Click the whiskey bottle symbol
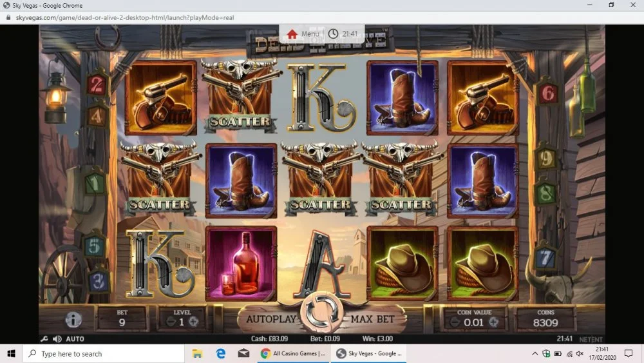The image size is (644, 363). (241, 263)
